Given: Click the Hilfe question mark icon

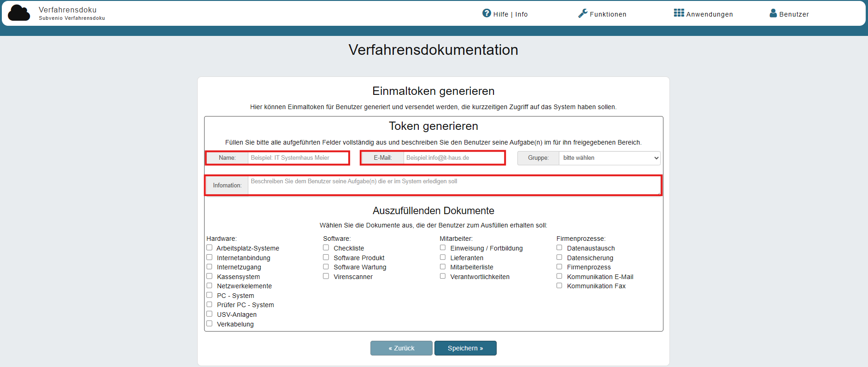Looking at the screenshot, I should tap(487, 13).
